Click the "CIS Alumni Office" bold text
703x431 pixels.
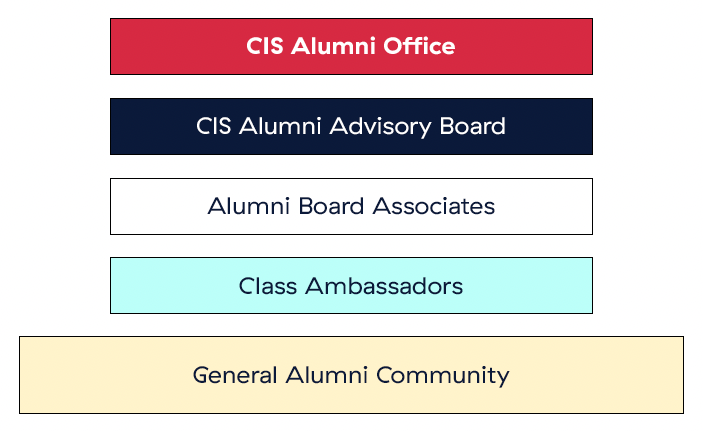[351, 46]
